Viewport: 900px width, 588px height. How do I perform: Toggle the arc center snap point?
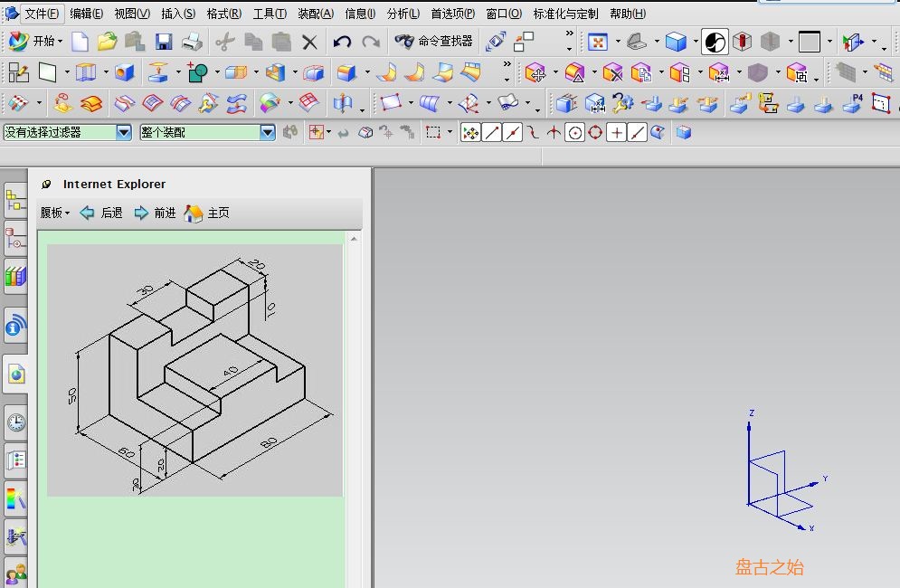pos(575,133)
